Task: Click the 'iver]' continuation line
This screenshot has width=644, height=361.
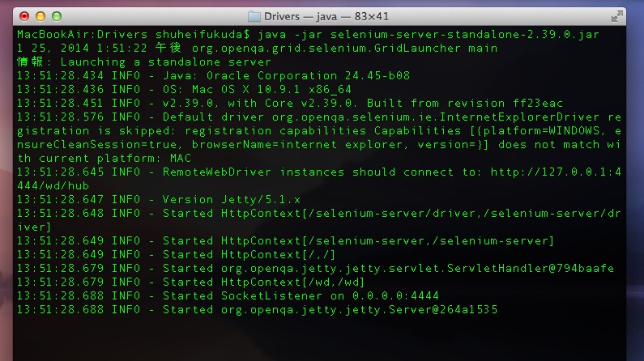Action: (x=34, y=227)
